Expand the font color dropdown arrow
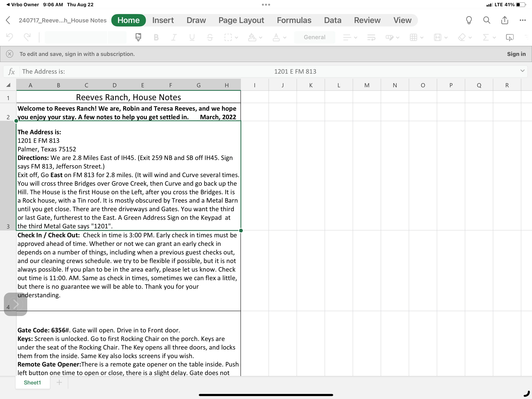This screenshot has height=399, width=532. [x=285, y=38]
